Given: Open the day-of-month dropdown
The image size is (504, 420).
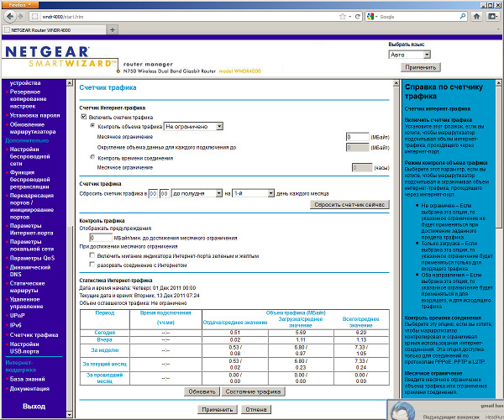Looking at the screenshot, I should (253, 193).
